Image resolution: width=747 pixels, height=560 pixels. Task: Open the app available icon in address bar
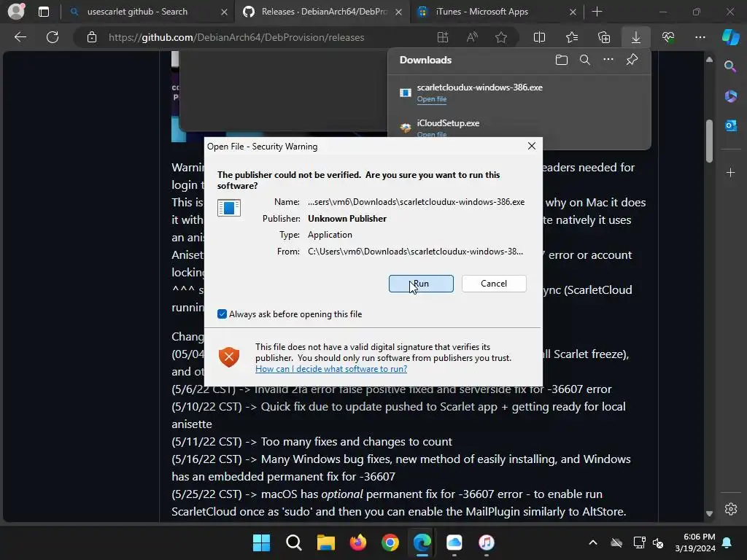[x=443, y=37]
